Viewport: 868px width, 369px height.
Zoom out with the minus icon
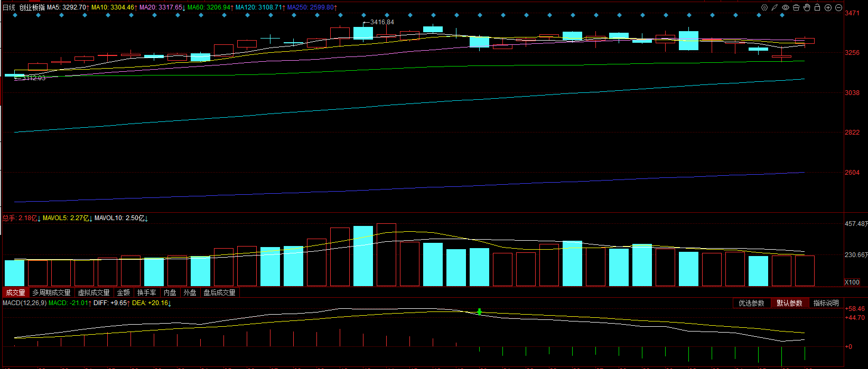click(x=838, y=7)
